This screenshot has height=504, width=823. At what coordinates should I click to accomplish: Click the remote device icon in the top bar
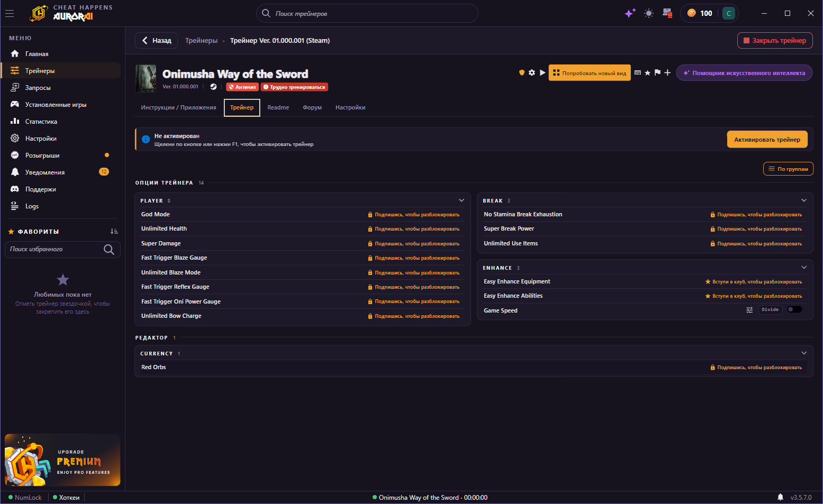point(667,13)
